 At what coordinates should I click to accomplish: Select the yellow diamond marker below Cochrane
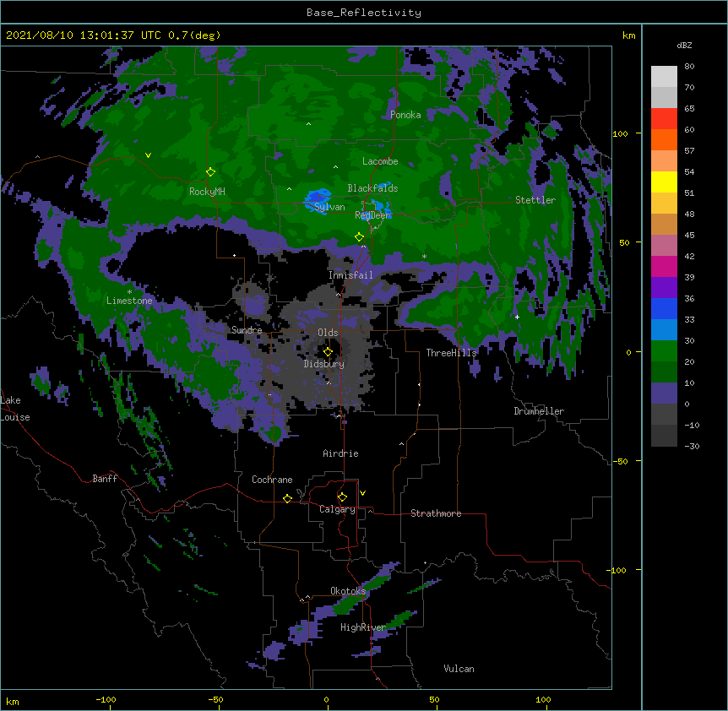[287, 498]
